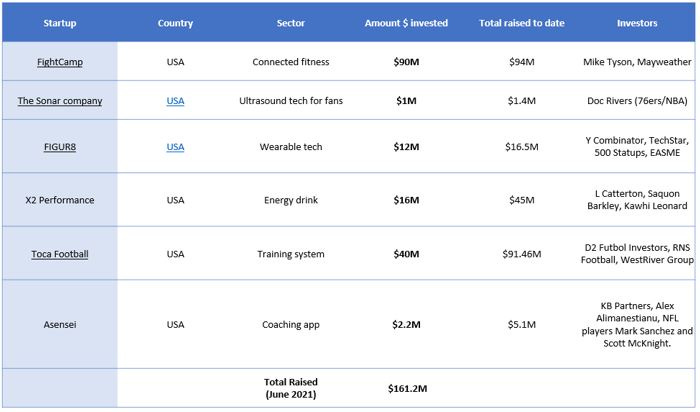Screen dimensions: 700x412
Task: Click the $161.2M total amount
Action: (x=408, y=389)
